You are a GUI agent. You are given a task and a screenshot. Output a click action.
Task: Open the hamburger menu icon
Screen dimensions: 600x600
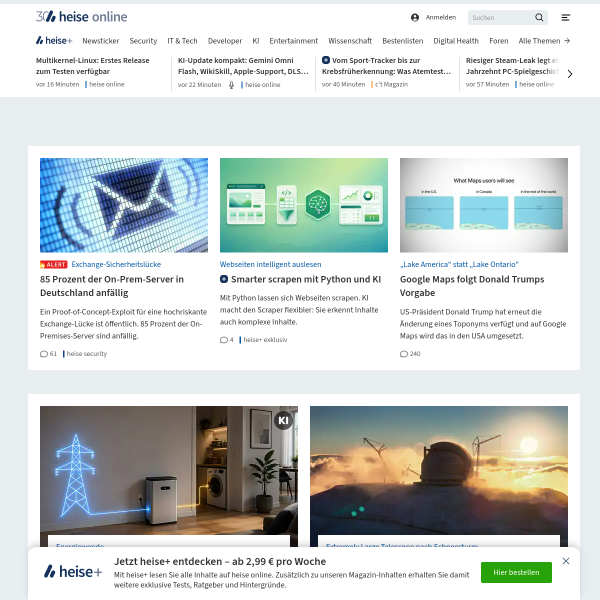pos(566,18)
